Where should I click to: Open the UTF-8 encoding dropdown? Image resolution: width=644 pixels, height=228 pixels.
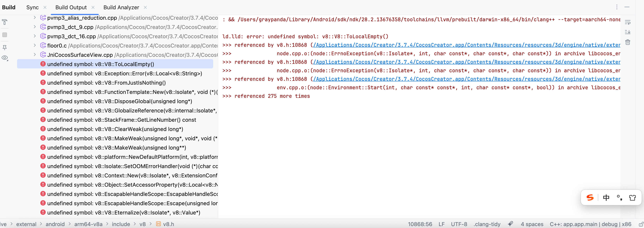[x=459, y=224]
